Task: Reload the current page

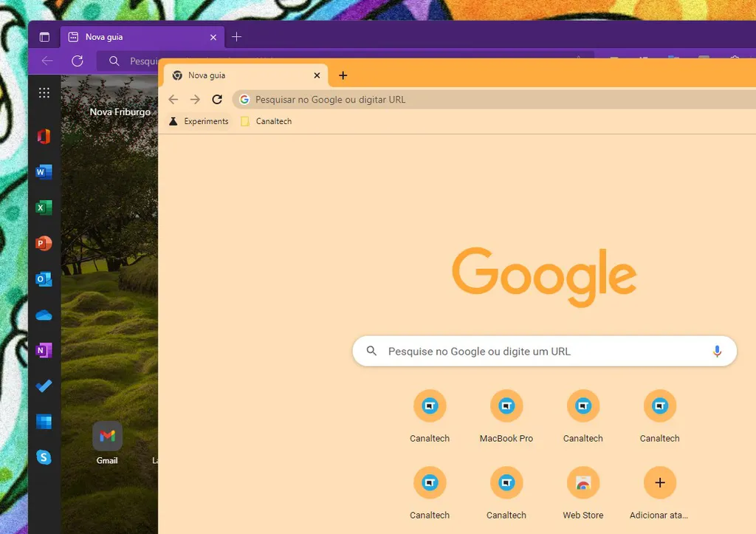Action: pyautogui.click(x=217, y=99)
